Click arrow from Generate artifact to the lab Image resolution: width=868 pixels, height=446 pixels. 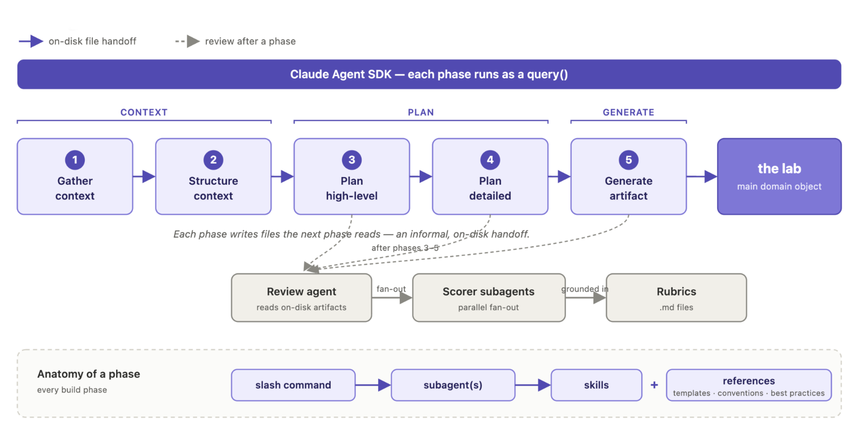702,176
